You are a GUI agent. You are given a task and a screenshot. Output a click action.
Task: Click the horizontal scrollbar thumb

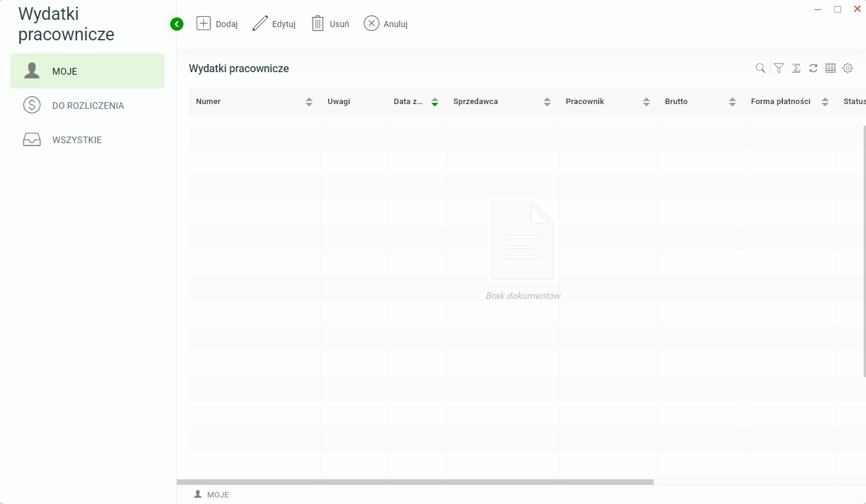click(415, 482)
